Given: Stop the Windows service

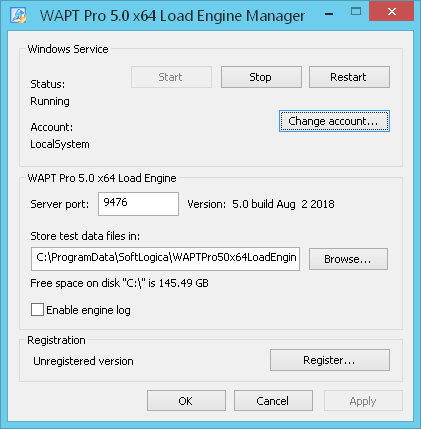Looking at the screenshot, I should click(x=261, y=77).
